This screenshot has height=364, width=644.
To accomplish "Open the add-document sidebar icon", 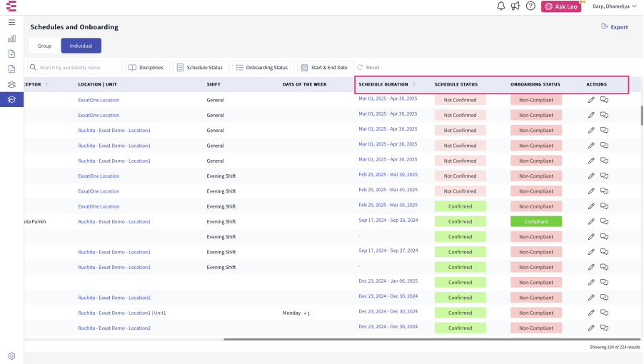I will 11,54.
